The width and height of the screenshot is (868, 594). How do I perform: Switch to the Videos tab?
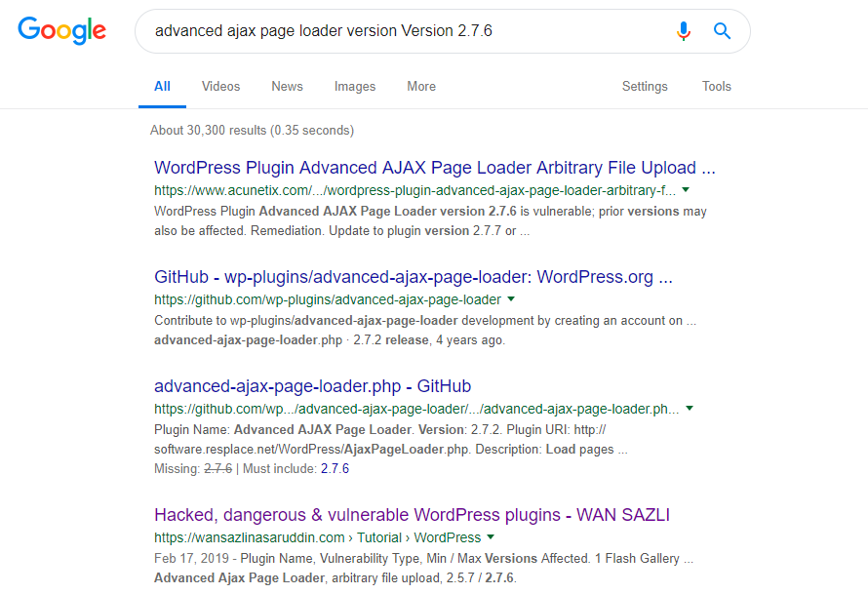pyautogui.click(x=220, y=87)
